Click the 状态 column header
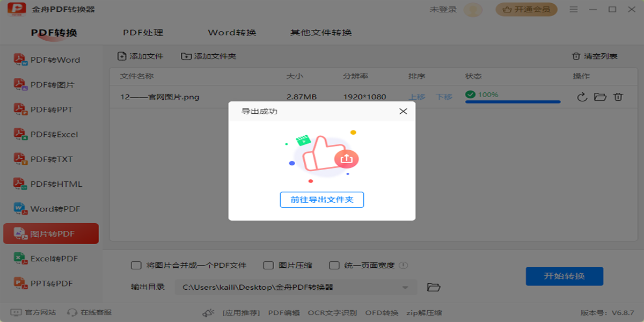Image resolution: width=644 pixels, height=322 pixels. 473,76
